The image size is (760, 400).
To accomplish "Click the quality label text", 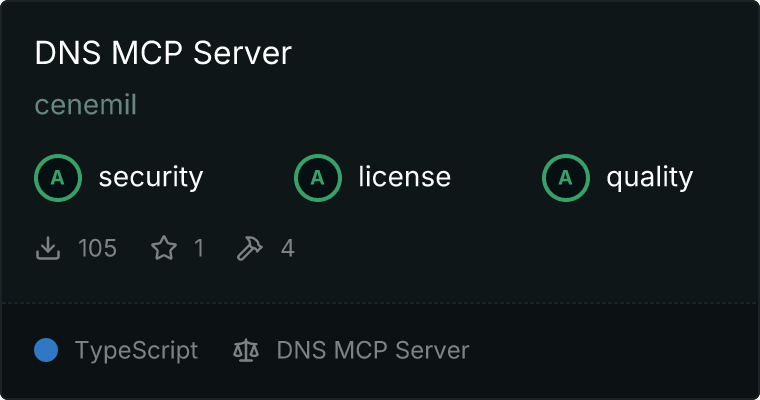I will point(649,178).
